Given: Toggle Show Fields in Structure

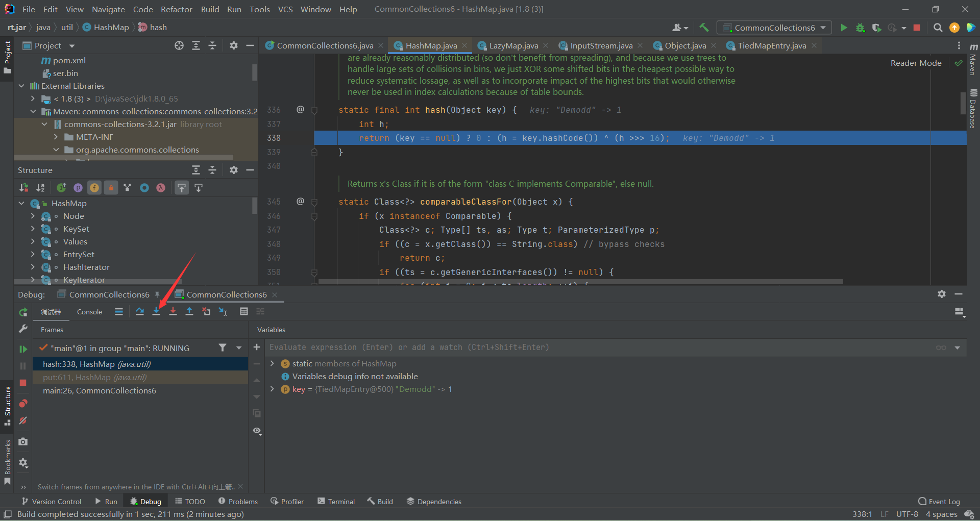Looking at the screenshot, I should [94, 188].
